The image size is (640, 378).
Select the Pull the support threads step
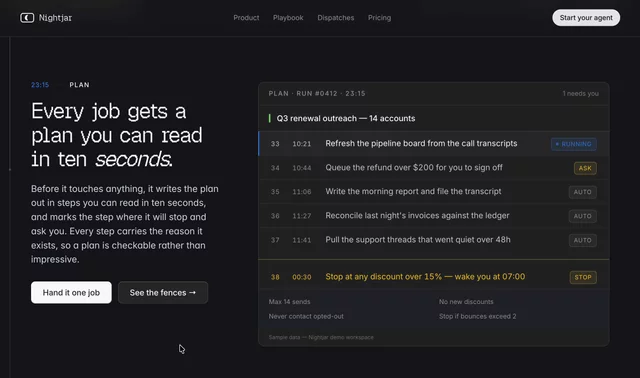click(434, 240)
